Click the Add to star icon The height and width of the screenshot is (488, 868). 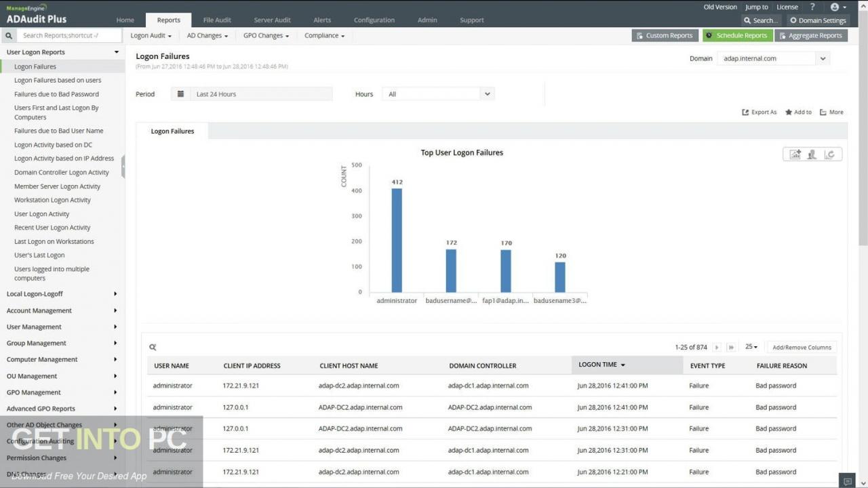tap(789, 113)
